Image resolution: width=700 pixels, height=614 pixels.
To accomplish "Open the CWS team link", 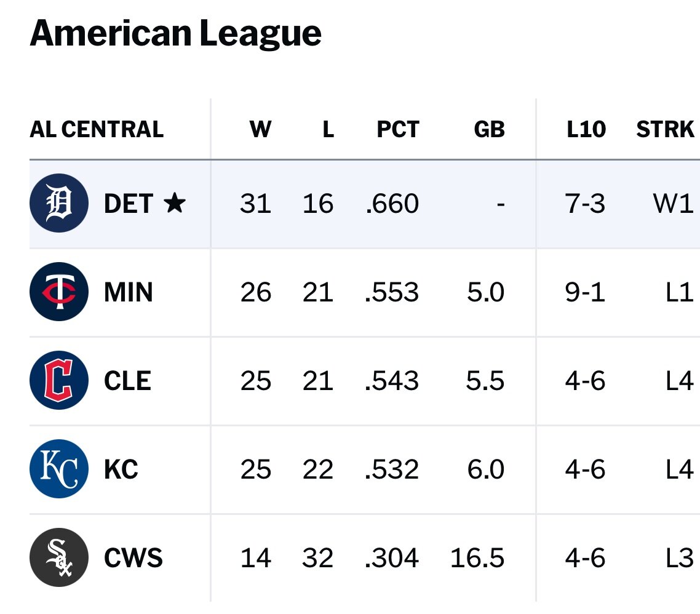I will coord(133,558).
